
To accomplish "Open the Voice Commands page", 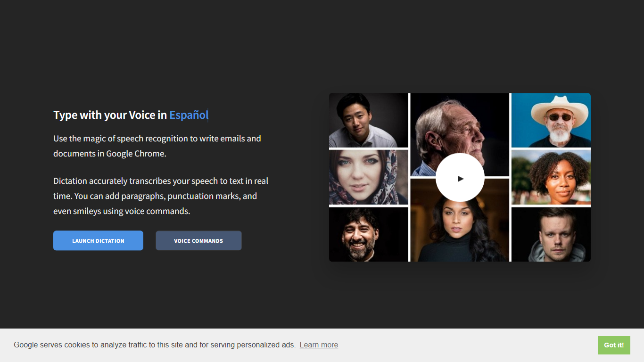I will [x=198, y=240].
